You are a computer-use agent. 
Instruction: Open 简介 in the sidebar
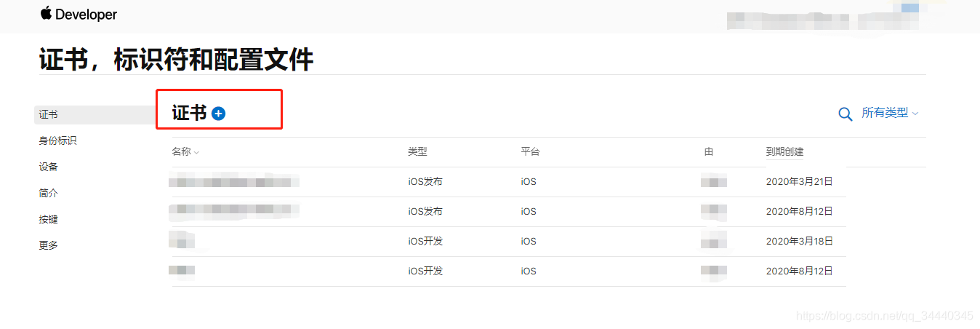pos(49,193)
